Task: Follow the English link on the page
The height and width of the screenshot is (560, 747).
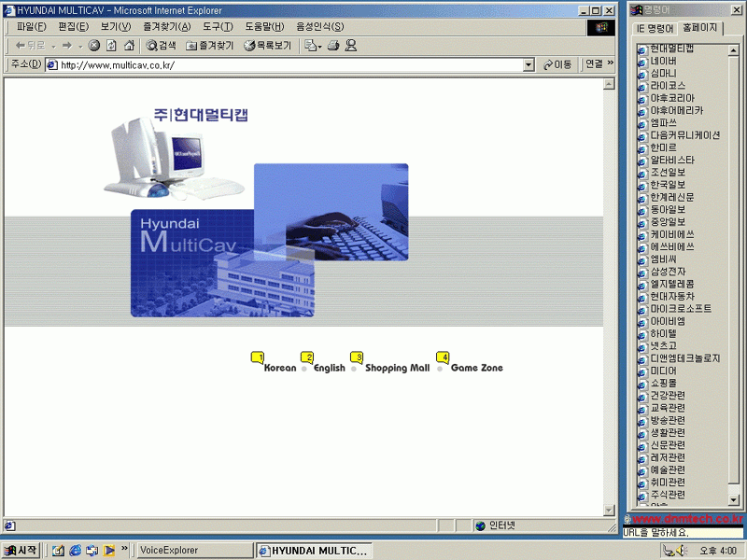Action: tap(330, 368)
